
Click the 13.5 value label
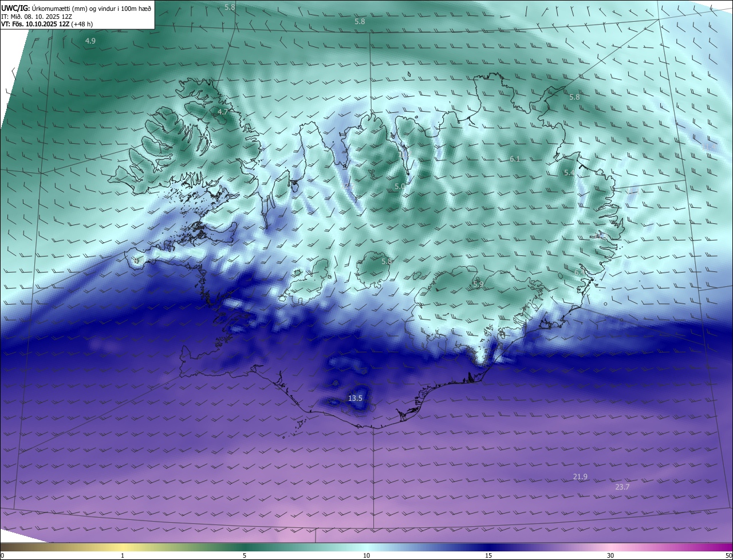pos(355,398)
